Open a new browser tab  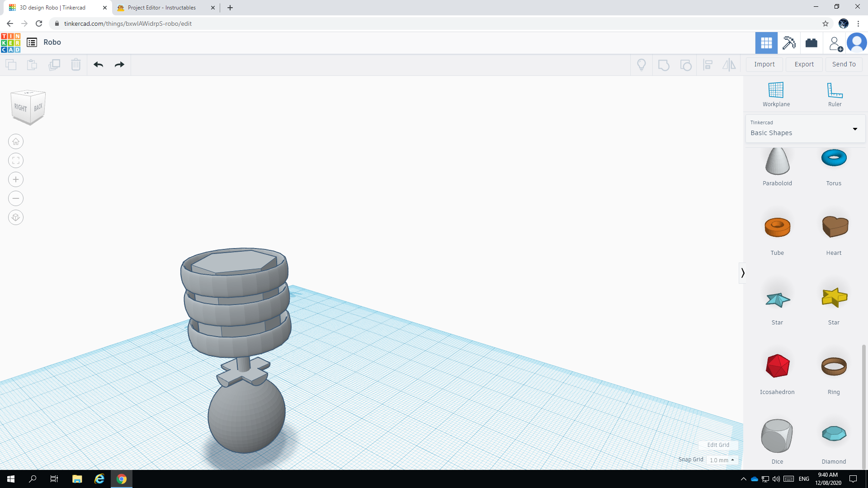[230, 8]
